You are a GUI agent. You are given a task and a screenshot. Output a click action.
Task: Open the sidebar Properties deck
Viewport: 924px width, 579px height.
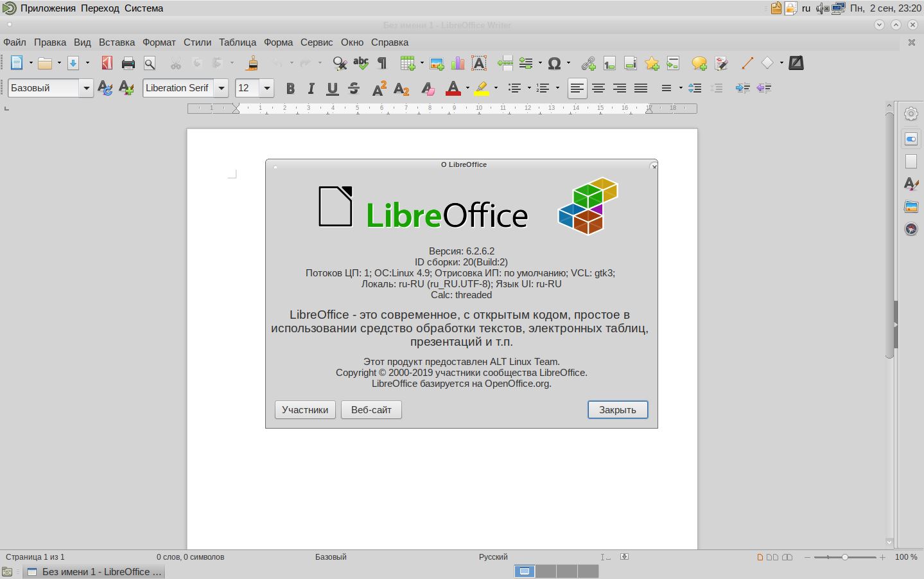(911, 139)
